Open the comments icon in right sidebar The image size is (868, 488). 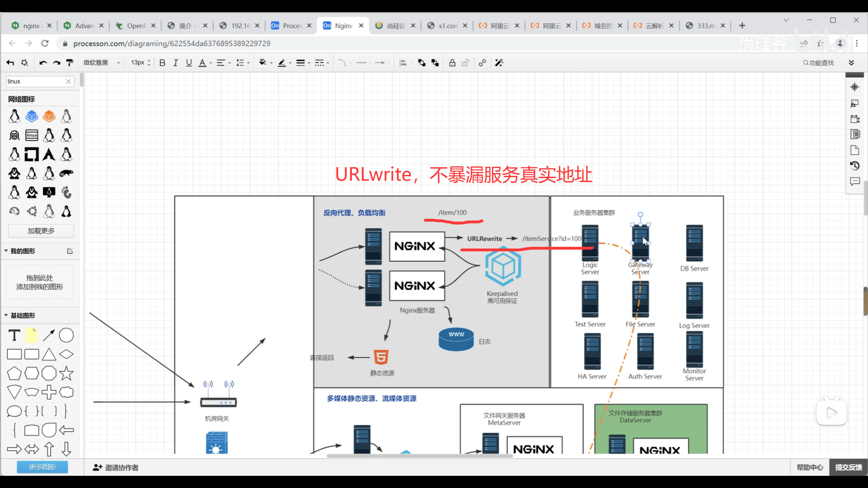coord(854,182)
